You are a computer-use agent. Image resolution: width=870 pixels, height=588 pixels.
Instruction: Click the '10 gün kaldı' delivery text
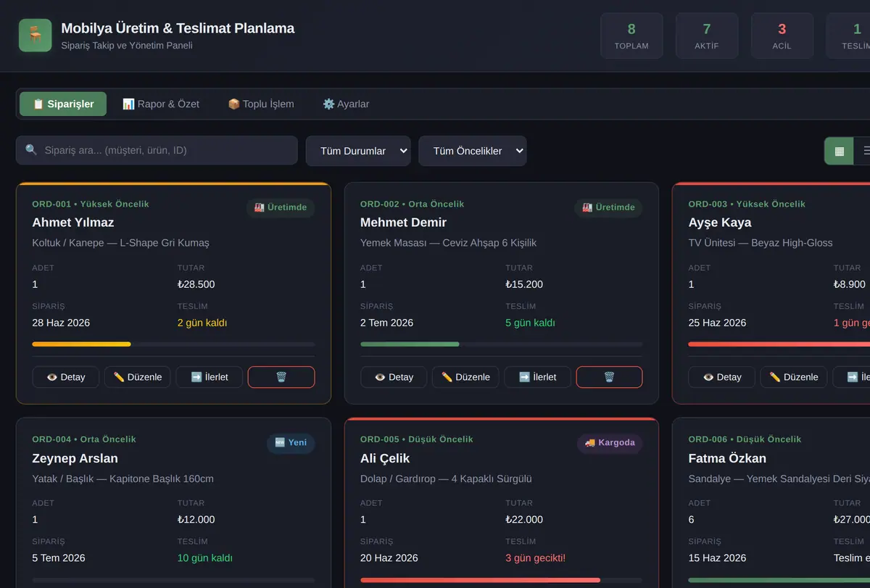205,558
